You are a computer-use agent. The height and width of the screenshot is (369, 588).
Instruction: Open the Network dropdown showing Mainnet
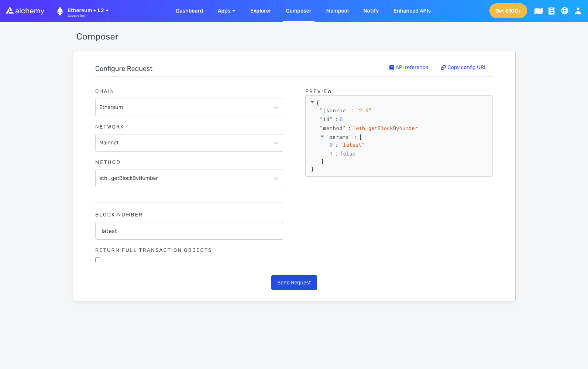(x=189, y=143)
